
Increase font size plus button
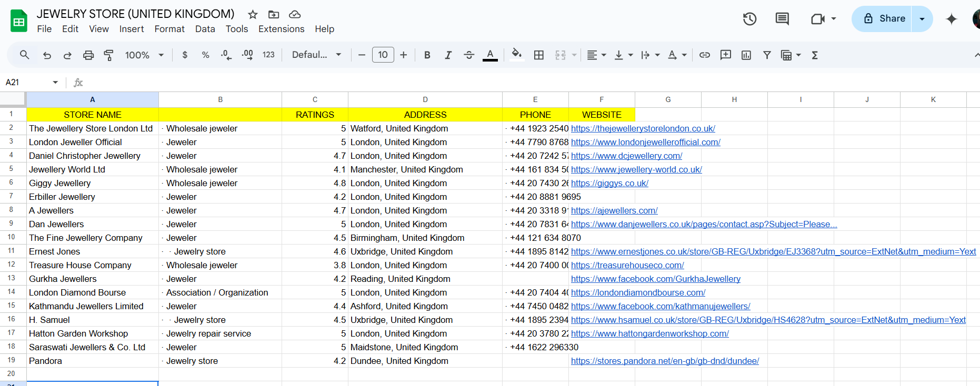404,55
